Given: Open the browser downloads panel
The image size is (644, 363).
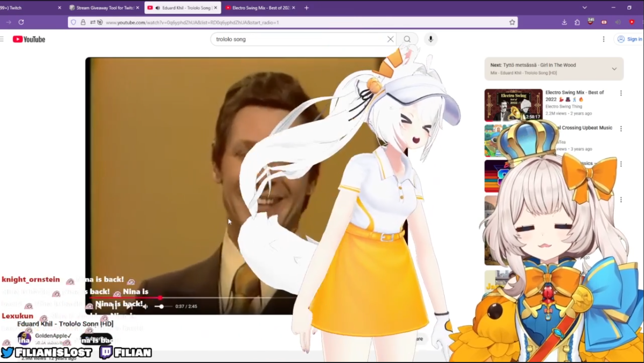Looking at the screenshot, I should [564, 22].
